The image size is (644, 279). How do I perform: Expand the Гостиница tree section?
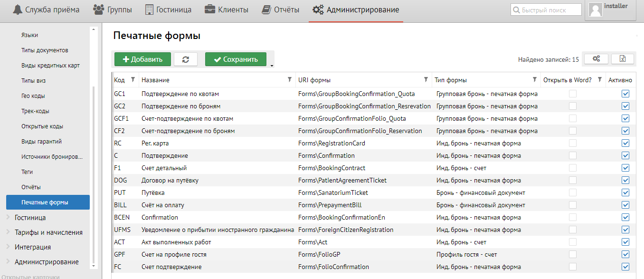[9, 218]
